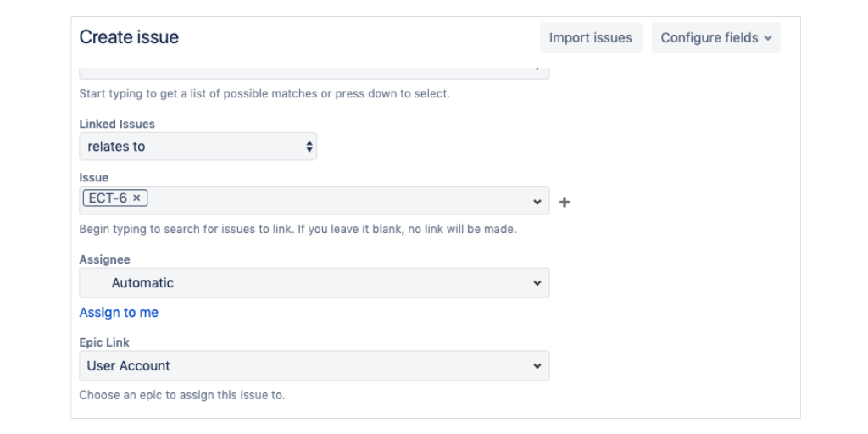Click the chevron on Configure fields
This screenshot has width=868, height=434.
pyautogui.click(x=768, y=38)
